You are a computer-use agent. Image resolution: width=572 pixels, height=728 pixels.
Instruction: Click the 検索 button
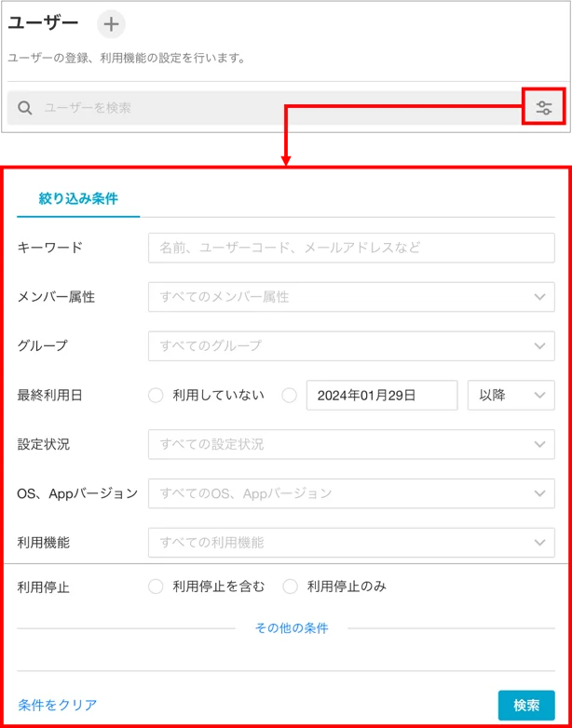pos(526,706)
